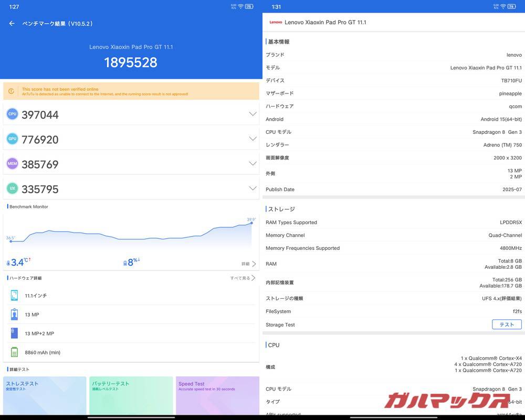525x420 pixels.
Task: Tap the CPU score badge icon
Action: click(x=13, y=114)
